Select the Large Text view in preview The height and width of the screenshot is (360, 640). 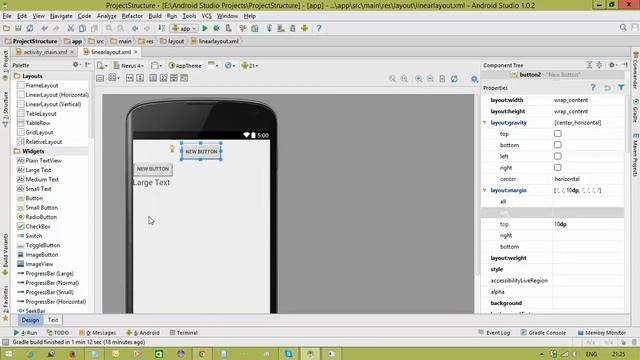pos(151,182)
